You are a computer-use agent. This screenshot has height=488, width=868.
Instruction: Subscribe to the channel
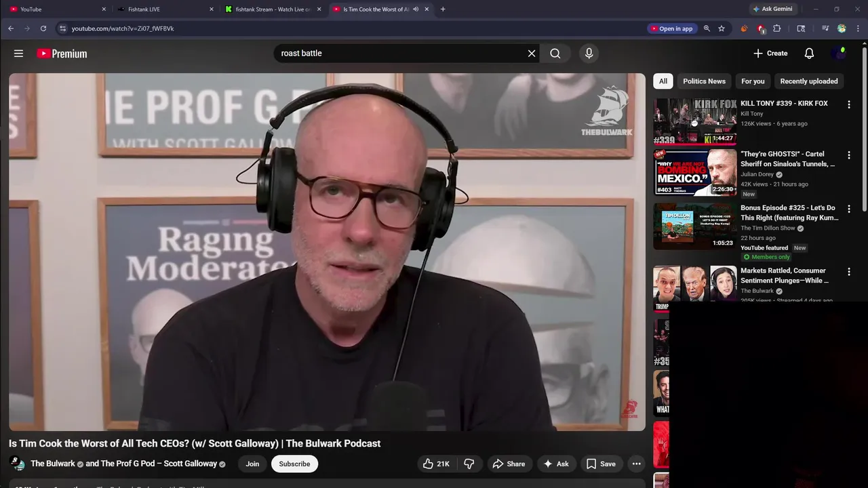(294, 464)
